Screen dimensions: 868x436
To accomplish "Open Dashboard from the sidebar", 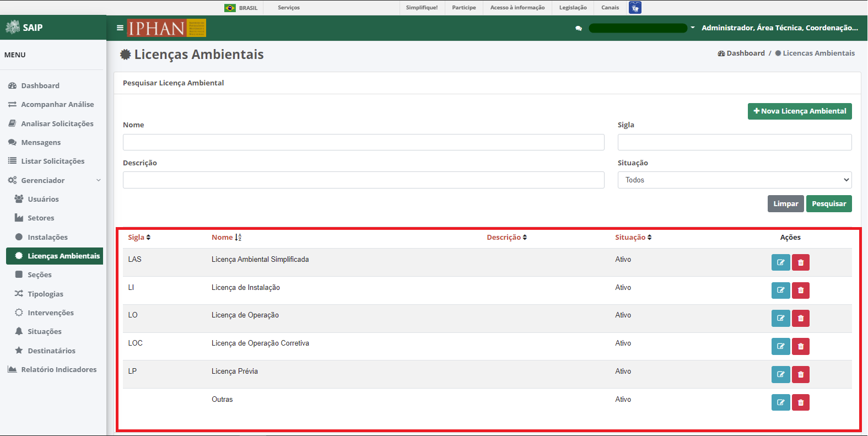I will pos(40,85).
